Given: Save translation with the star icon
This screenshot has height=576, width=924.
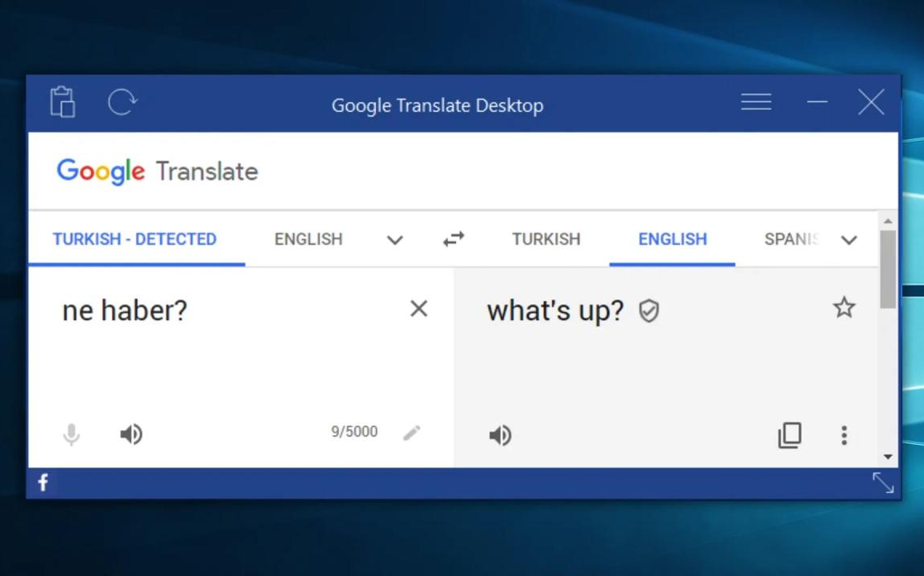Looking at the screenshot, I should click(x=844, y=307).
